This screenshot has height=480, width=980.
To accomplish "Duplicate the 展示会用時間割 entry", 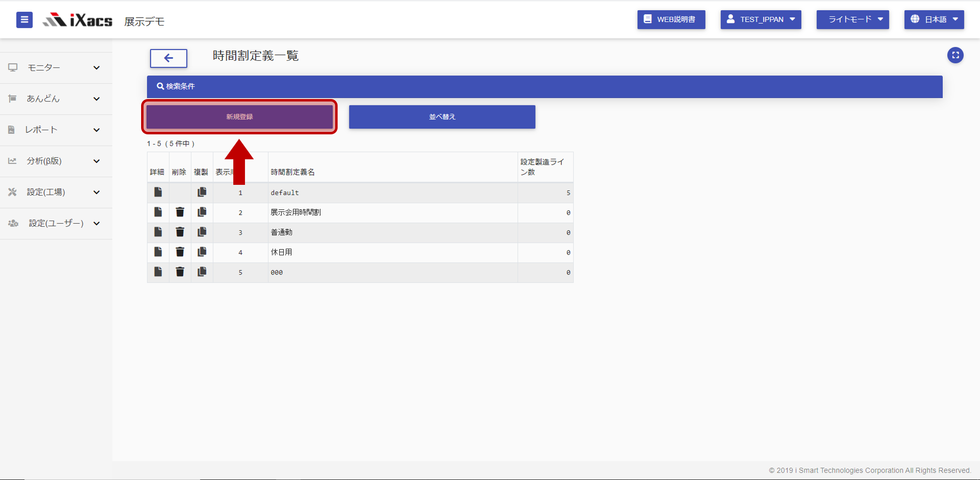I will (x=202, y=212).
